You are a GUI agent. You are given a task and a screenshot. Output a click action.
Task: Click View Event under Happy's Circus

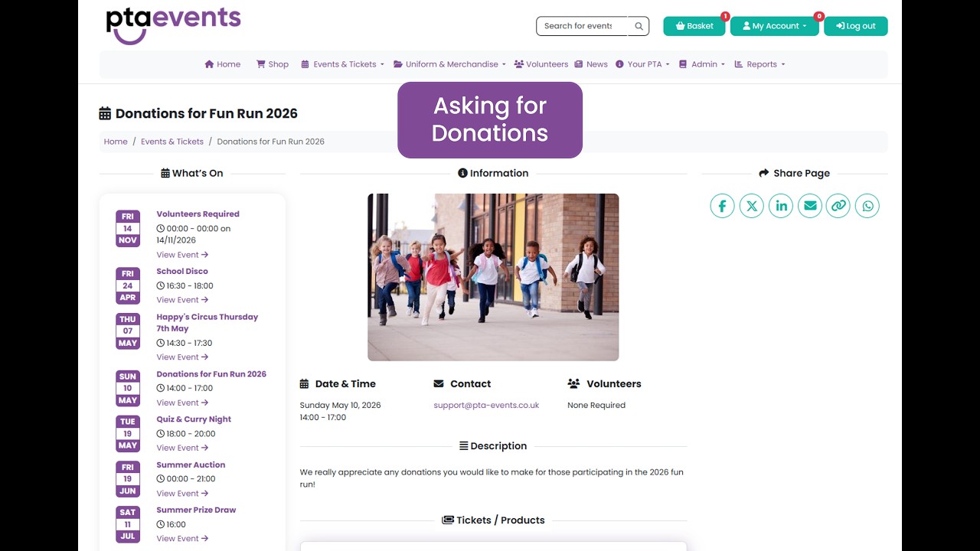(x=182, y=357)
